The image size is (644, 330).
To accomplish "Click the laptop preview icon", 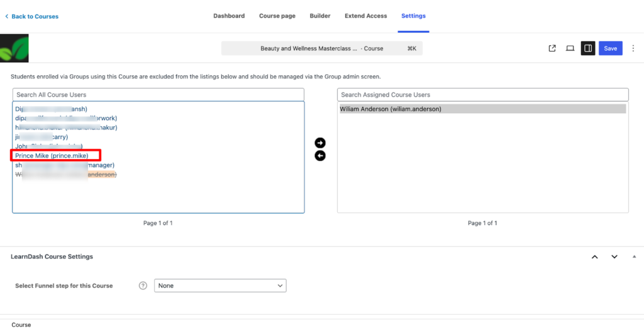I will [570, 48].
